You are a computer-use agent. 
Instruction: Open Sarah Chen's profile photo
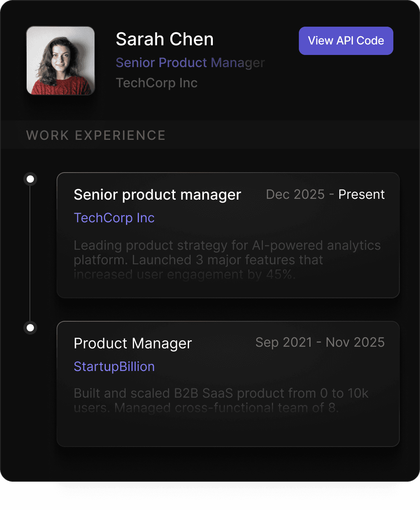61,61
